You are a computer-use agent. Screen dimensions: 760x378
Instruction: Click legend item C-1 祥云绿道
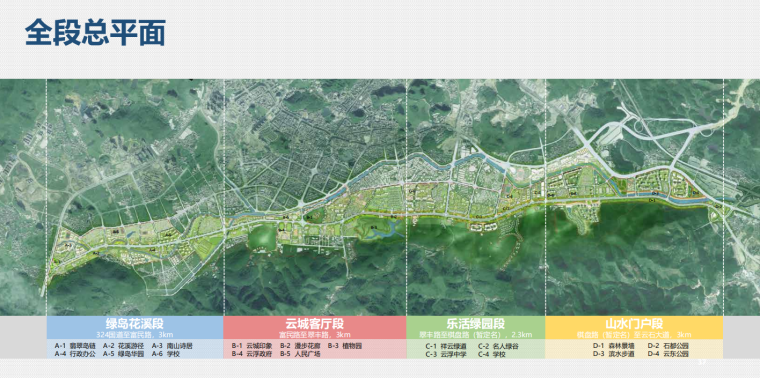coord(446,346)
